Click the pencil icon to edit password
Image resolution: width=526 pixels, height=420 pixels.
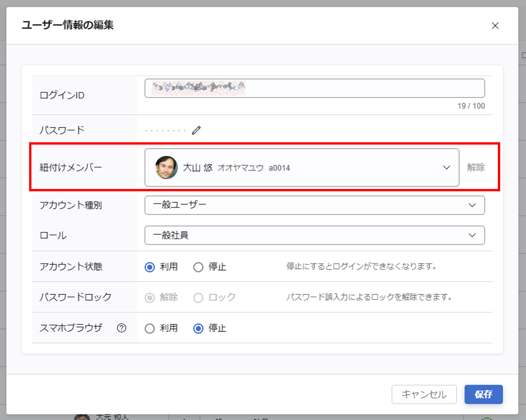196,130
